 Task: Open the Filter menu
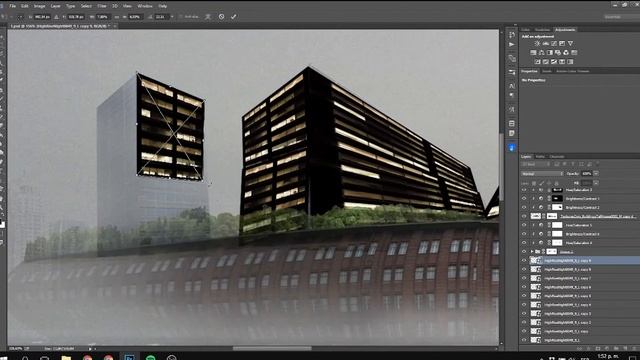click(x=102, y=6)
